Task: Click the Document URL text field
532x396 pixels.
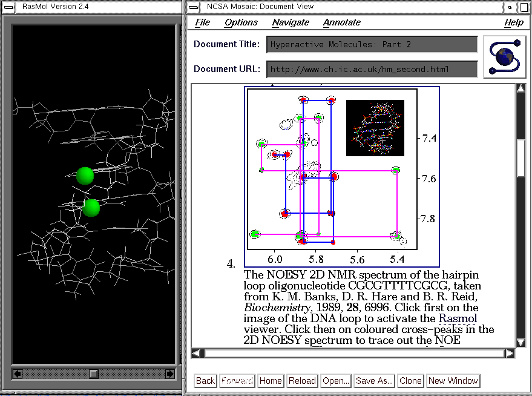Action: (372, 69)
